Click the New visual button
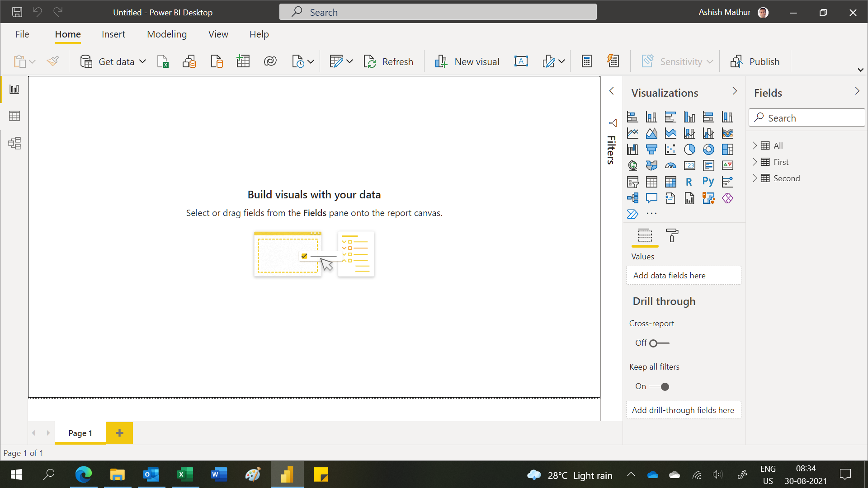This screenshot has width=868, height=488. (x=467, y=61)
